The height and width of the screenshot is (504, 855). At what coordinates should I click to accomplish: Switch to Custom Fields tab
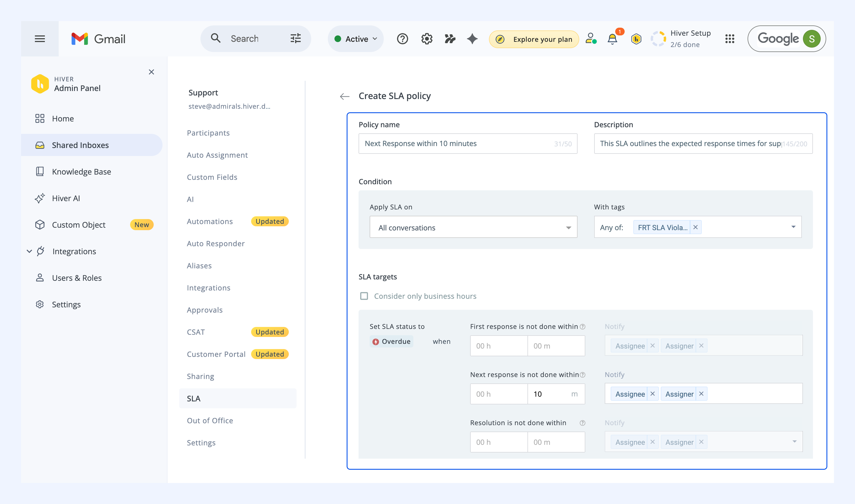coord(212,177)
